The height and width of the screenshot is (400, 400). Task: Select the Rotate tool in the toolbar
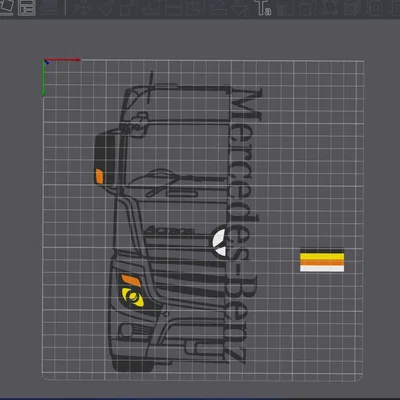tap(106, 7)
